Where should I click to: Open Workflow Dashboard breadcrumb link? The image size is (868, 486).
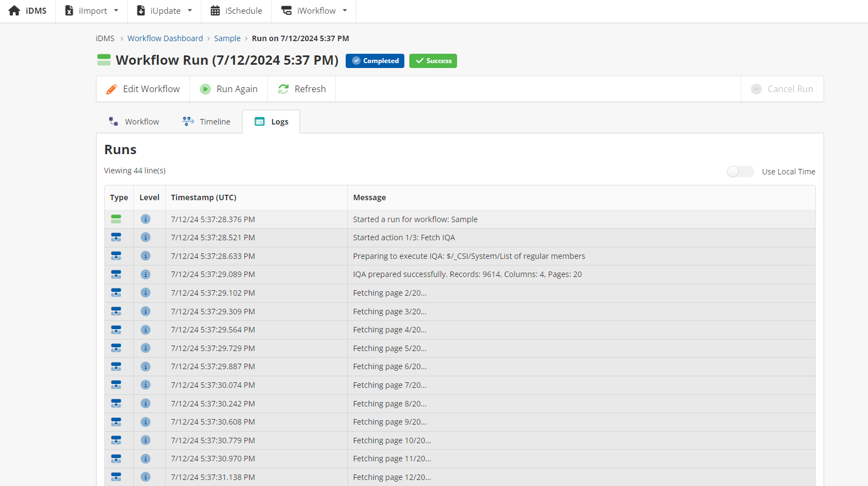pos(165,38)
